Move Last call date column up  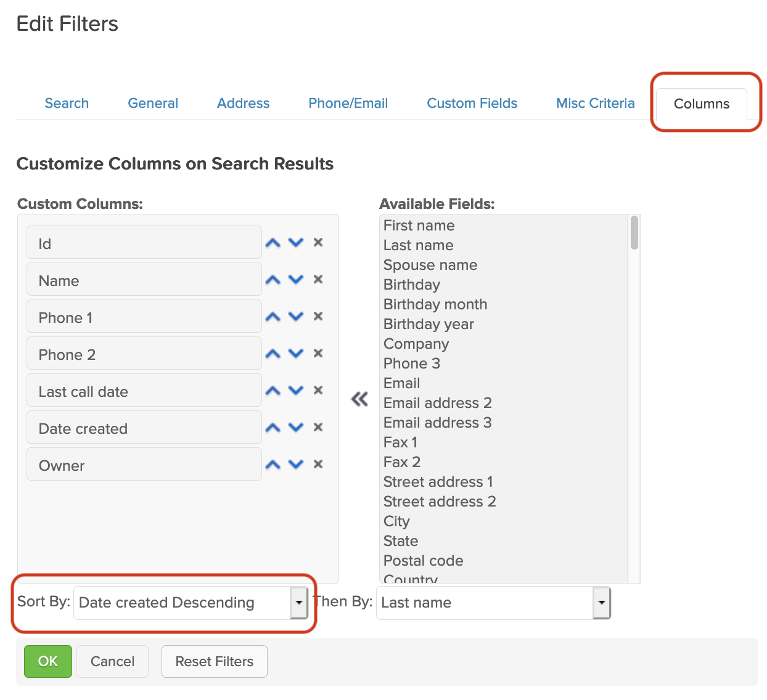(x=272, y=390)
